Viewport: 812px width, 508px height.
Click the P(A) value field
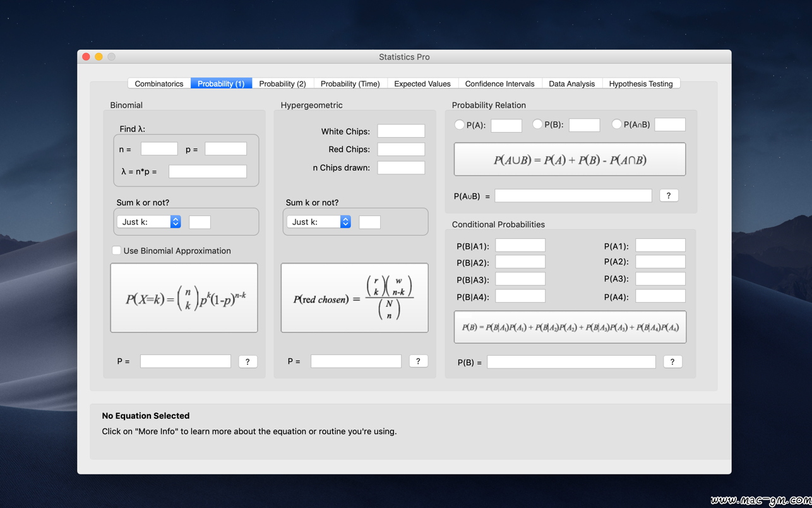pyautogui.click(x=506, y=125)
